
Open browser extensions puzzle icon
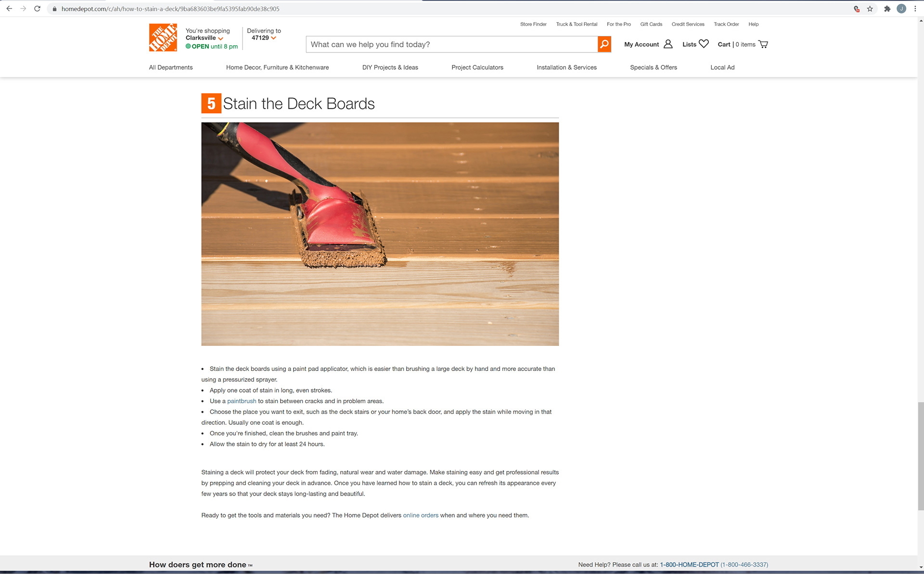pyautogui.click(x=887, y=9)
